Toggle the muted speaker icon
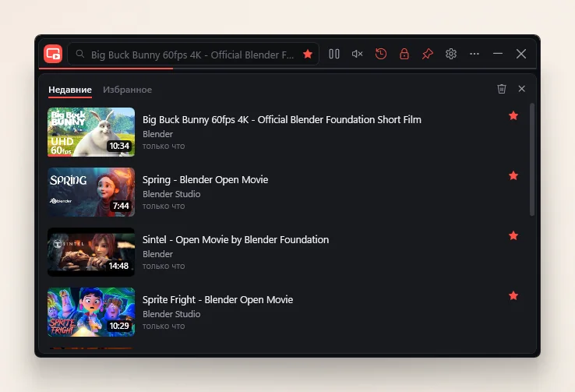The width and height of the screenshot is (575, 392). pos(357,54)
